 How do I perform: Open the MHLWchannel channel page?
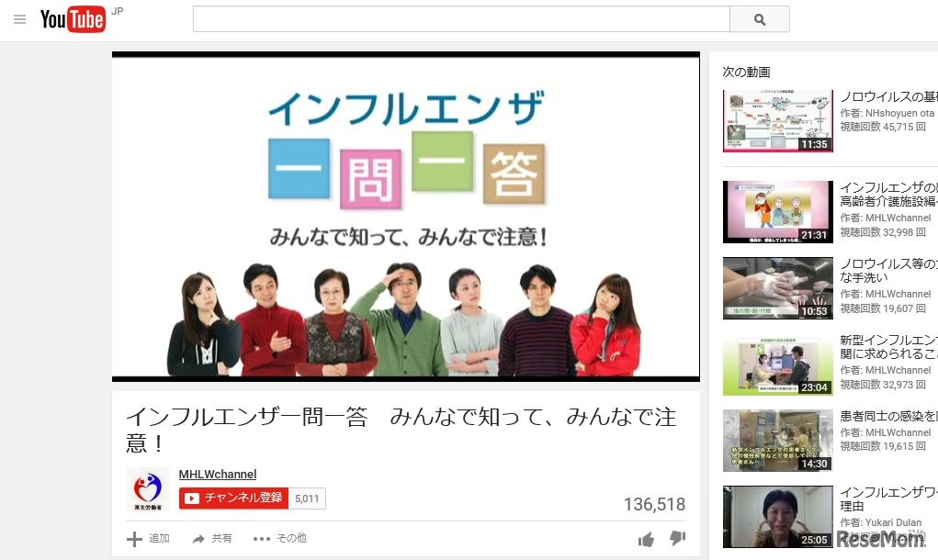pyautogui.click(x=217, y=474)
